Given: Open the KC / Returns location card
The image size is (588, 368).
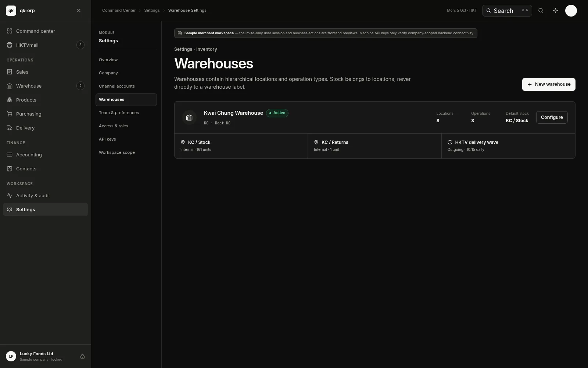Looking at the screenshot, I should pos(374,146).
